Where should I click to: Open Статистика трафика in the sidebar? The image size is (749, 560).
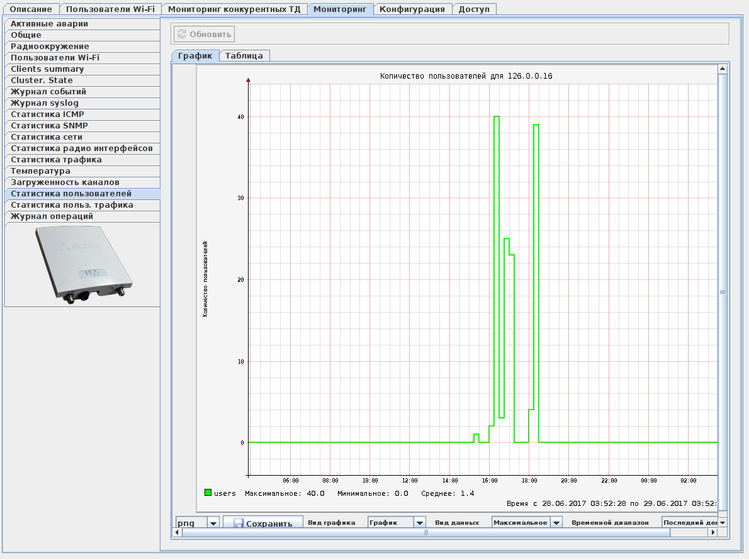56,160
